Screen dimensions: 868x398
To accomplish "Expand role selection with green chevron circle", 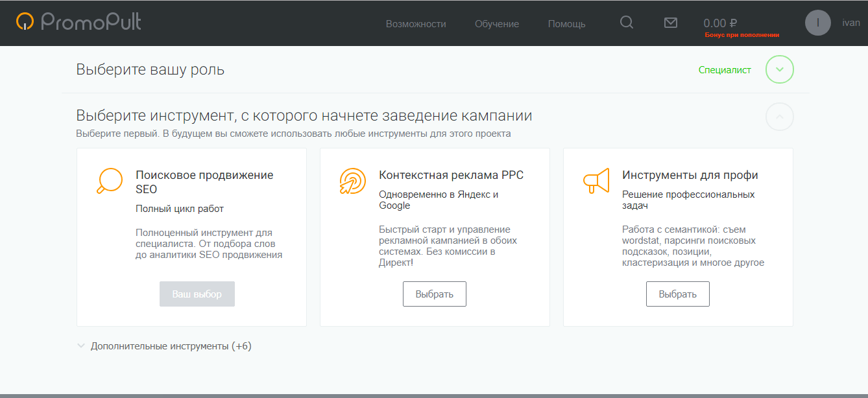I will (x=779, y=70).
